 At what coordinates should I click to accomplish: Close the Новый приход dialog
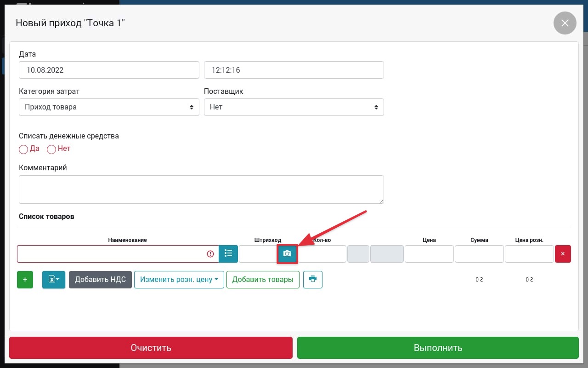565,23
